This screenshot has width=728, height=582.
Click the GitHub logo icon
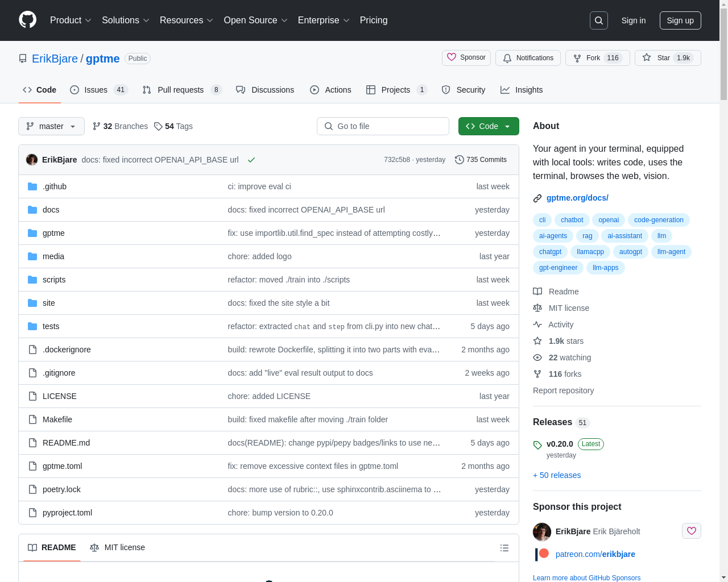(27, 20)
